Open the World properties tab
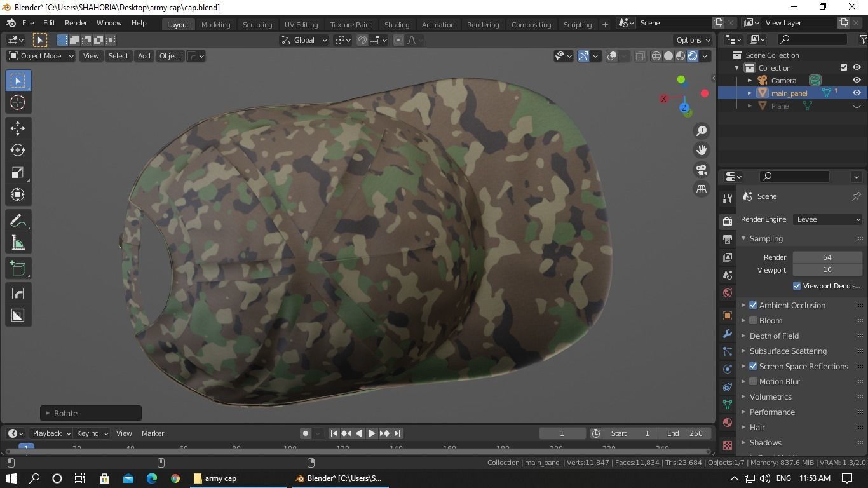Image resolution: width=868 pixels, height=488 pixels. point(728,293)
